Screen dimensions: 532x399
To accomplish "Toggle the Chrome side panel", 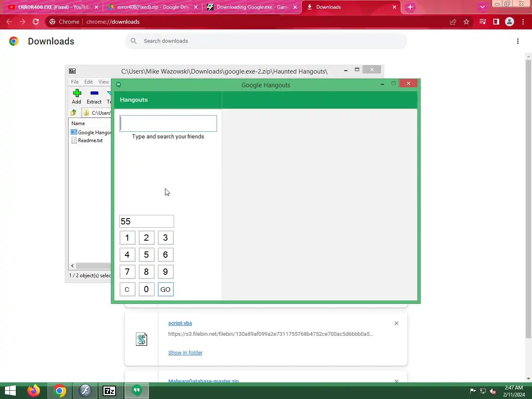I will pyautogui.click(x=496, y=22).
